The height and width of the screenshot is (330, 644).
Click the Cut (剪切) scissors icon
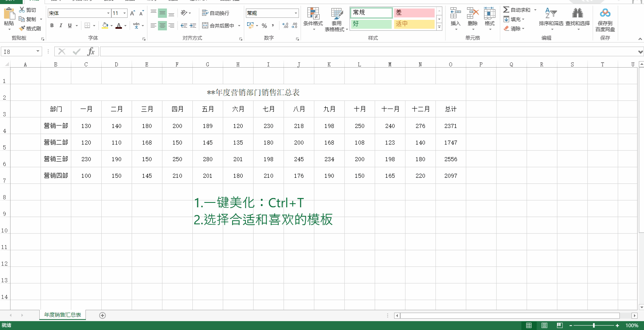tap(22, 10)
